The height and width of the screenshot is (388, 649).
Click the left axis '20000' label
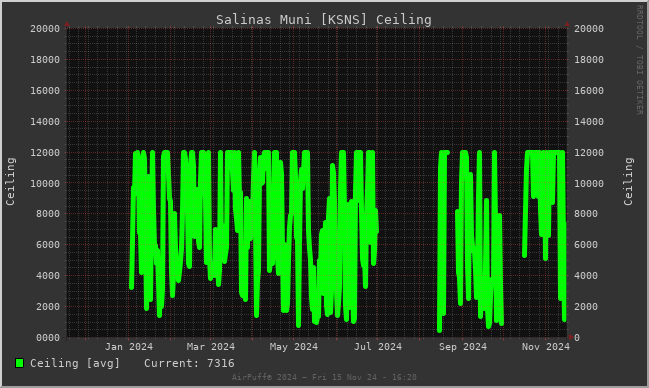click(x=45, y=29)
